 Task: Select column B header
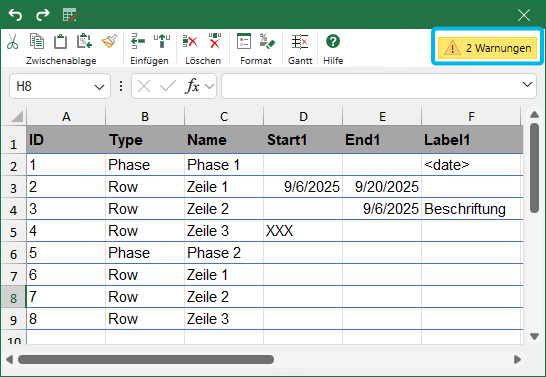pyautogui.click(x=145, y=116)
